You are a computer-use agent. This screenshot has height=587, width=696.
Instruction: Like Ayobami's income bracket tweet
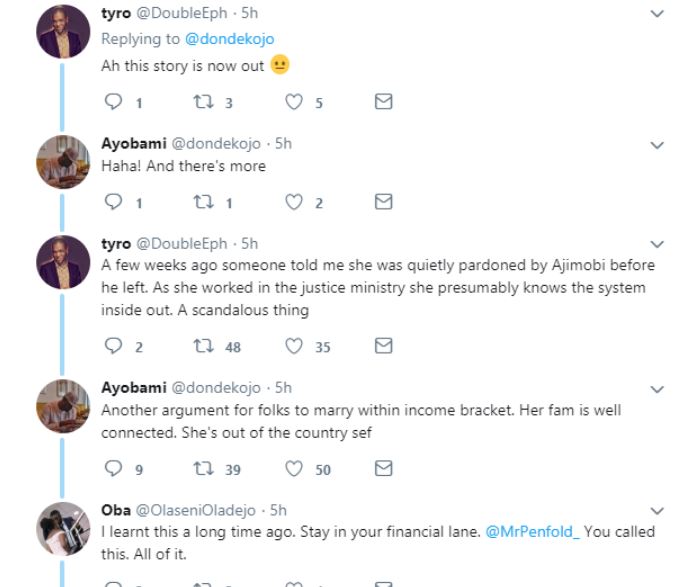coord(294,469)
